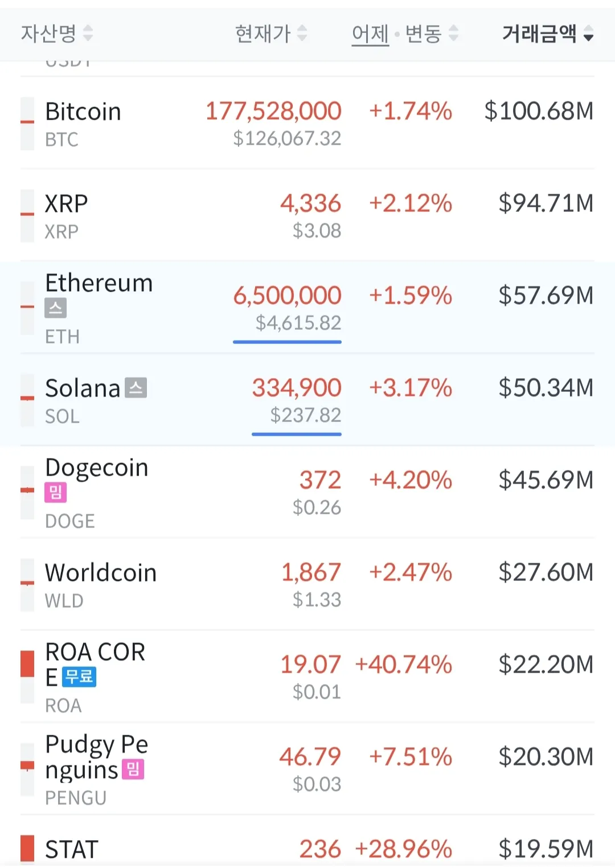Sort by 자산명 column arrows

click(x=88, y=34)
